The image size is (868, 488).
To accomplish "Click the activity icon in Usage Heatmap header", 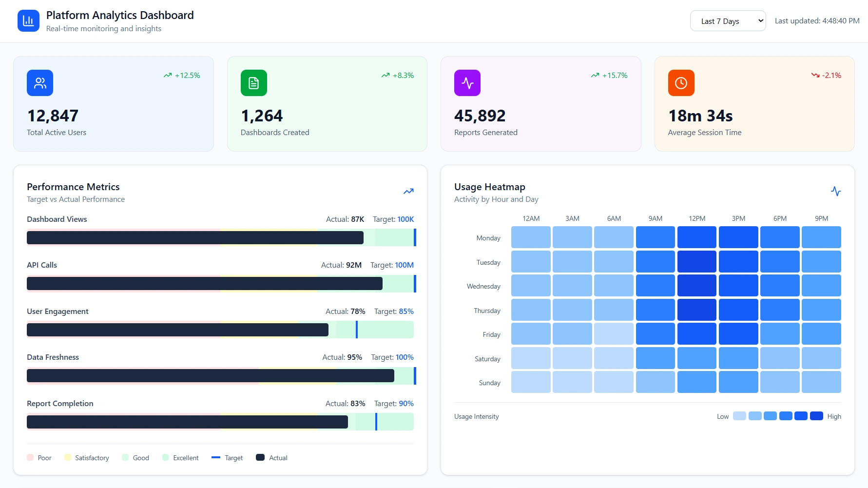I will click(x=836, y=191).
